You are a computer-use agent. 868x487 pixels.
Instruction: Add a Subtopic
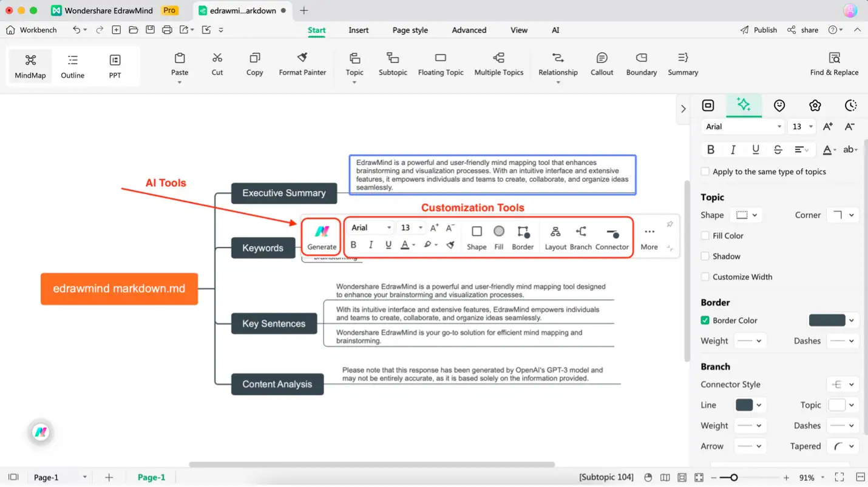[393, 64]
